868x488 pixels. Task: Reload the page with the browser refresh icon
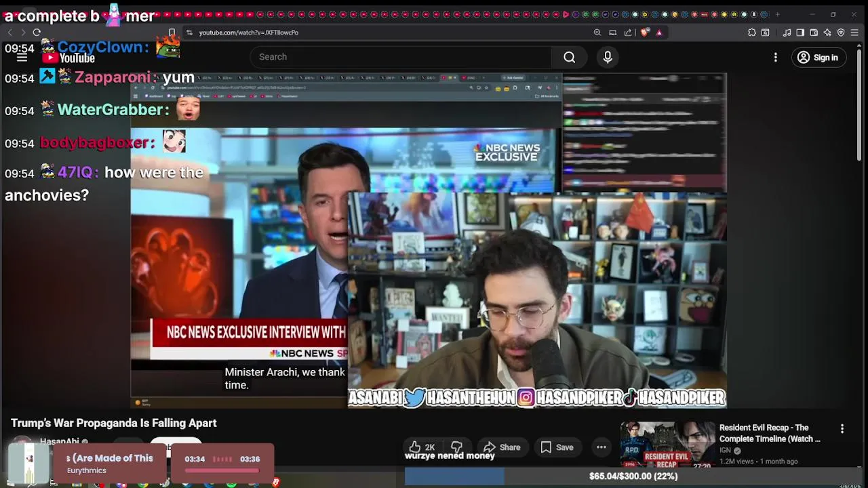[x=37, y=33]
